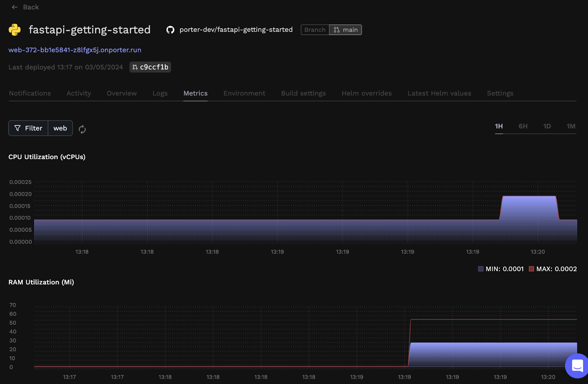The width and height of the screenshot is (588, 384).
Task: Click the GitHub repository icon
Action: [170, 30]
